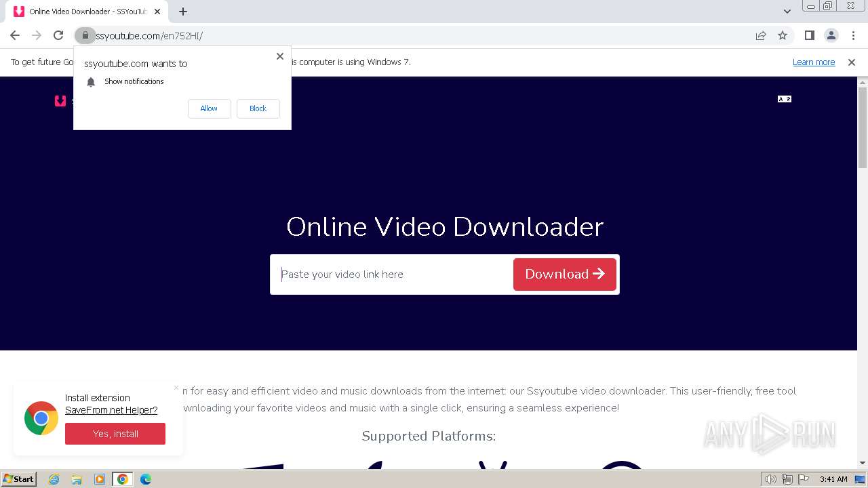
Task: Go back to previous page
Action: [15, 35]
